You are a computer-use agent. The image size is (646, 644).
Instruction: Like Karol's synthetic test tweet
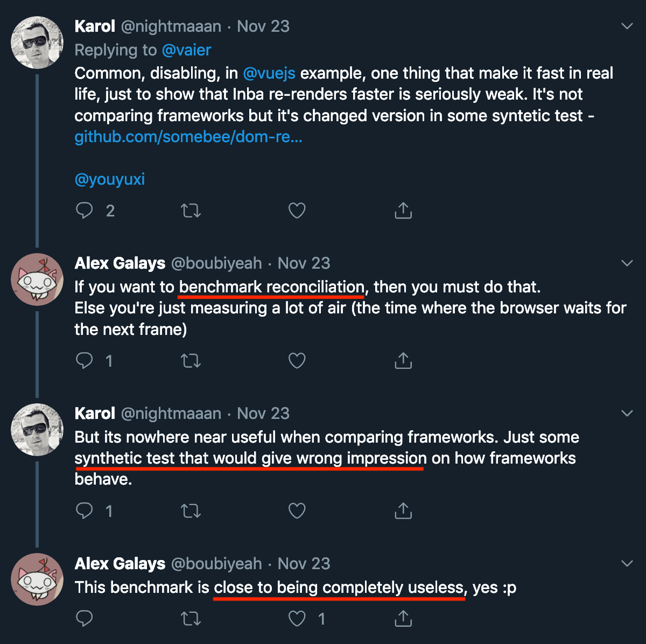297,510
